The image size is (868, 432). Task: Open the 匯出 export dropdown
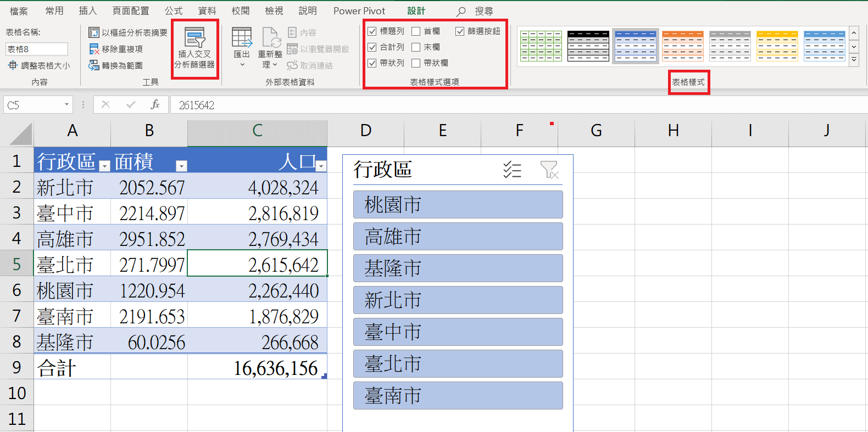pos(242,65)
